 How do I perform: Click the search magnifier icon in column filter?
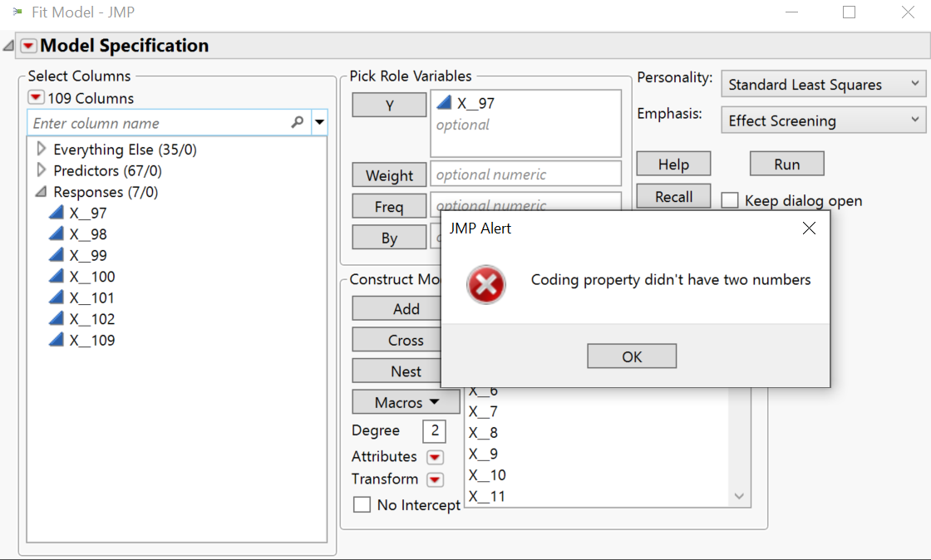tap(298, 123)
